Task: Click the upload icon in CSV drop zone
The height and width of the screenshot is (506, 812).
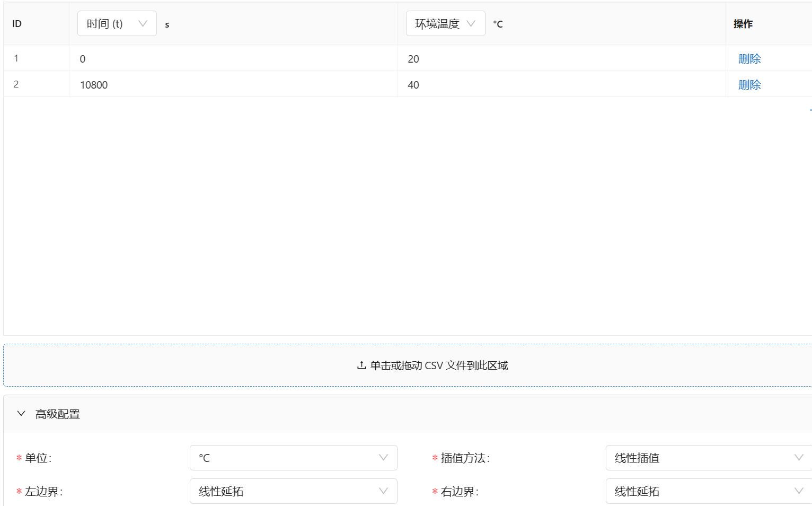Action: point(361,365)
